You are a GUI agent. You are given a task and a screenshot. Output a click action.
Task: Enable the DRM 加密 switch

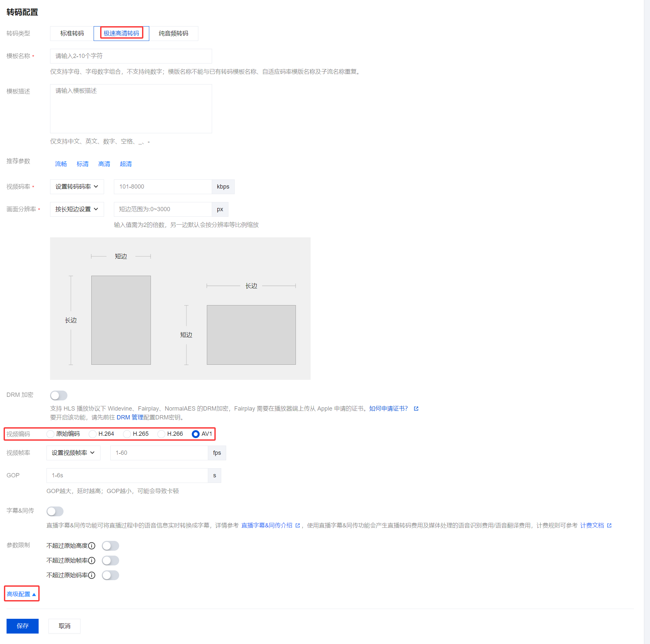tap(59, 395)
